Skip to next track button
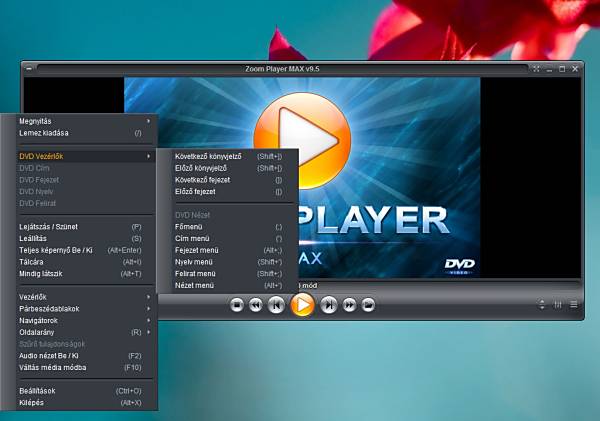The width and height of the screenshot is (600, 421). tap(329, 305)
